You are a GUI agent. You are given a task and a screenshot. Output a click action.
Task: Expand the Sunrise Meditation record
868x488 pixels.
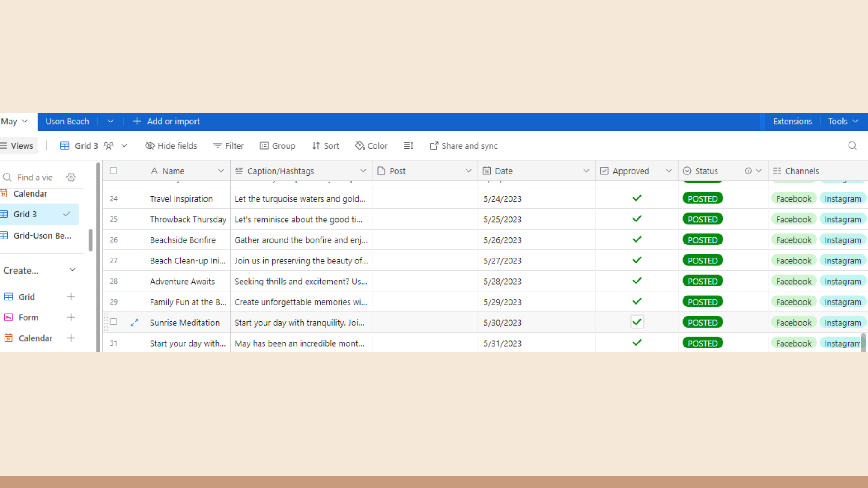[134, 323]
